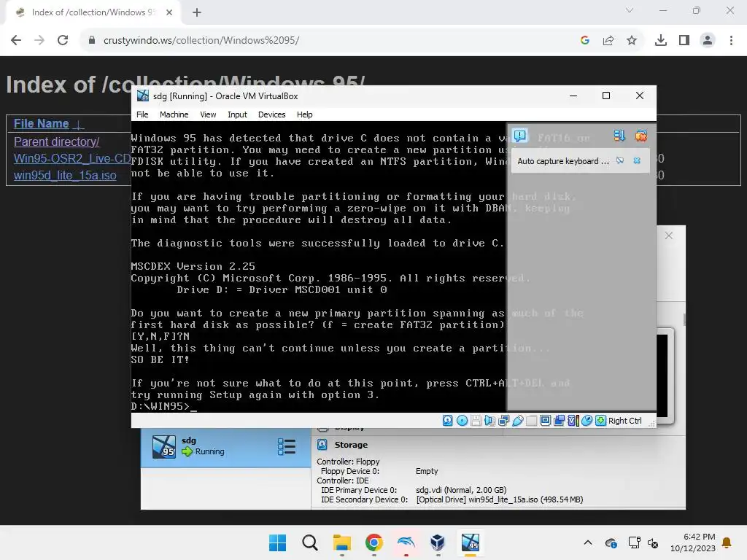Toggle Chrome side panel icon

684,40
